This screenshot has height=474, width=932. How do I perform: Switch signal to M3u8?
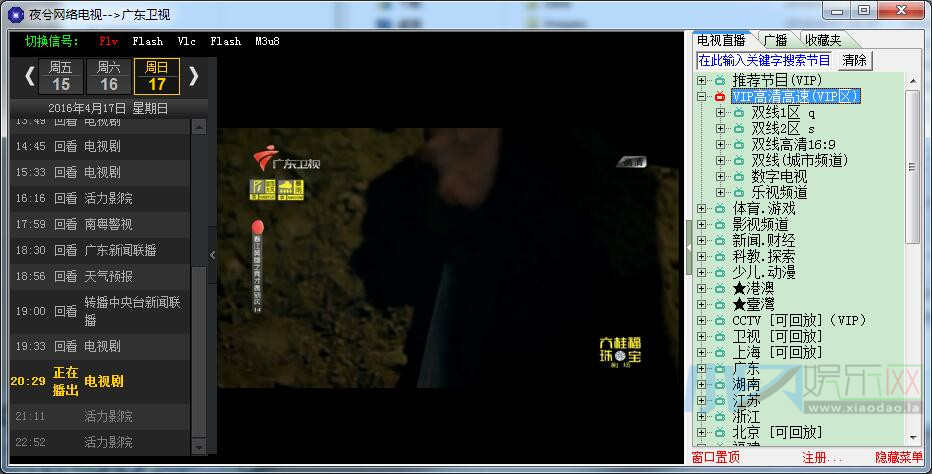pos(267,41)
